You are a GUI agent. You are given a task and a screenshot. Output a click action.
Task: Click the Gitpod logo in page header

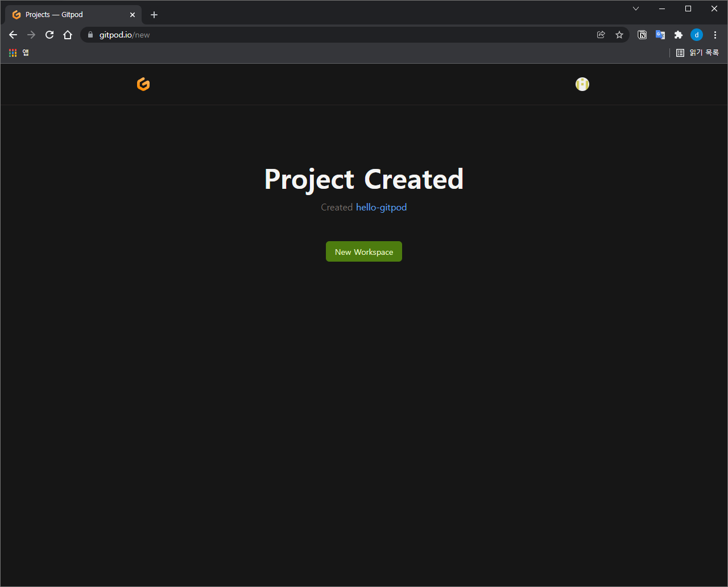point(143,84)
